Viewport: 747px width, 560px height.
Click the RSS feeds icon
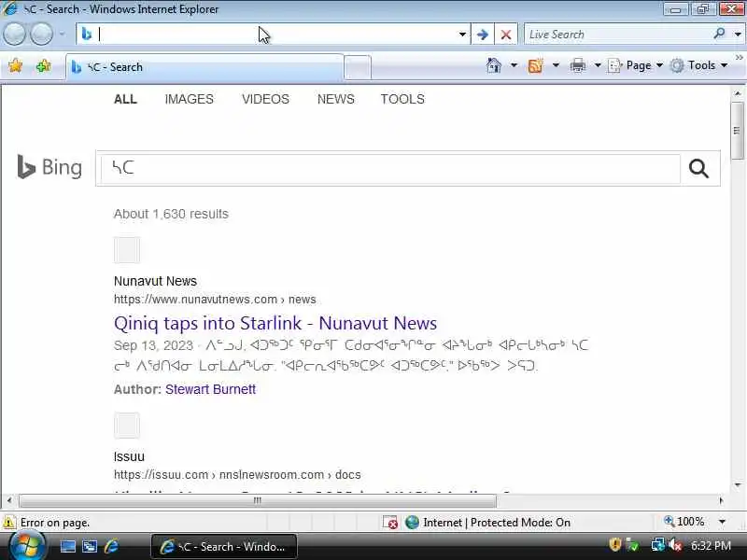click(x=535, y=65)
